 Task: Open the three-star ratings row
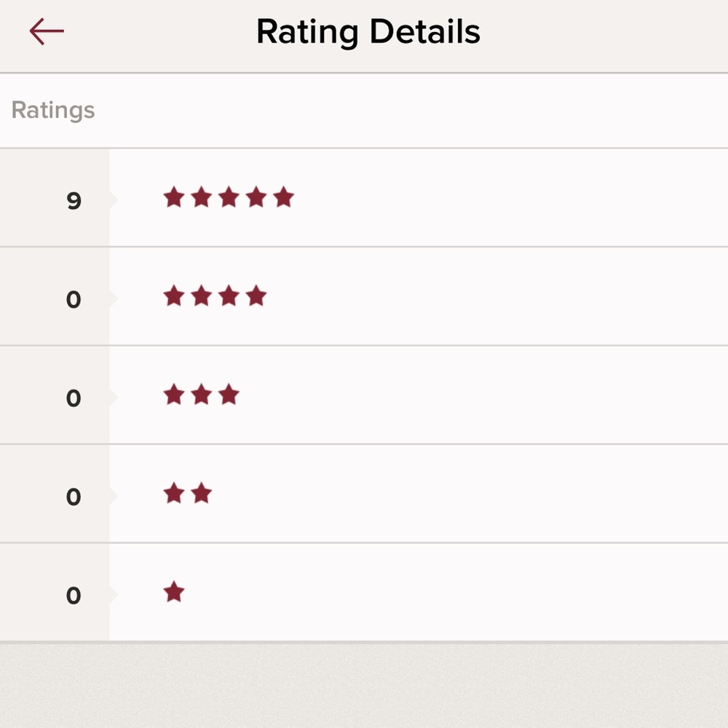click(x=364, y=395)
